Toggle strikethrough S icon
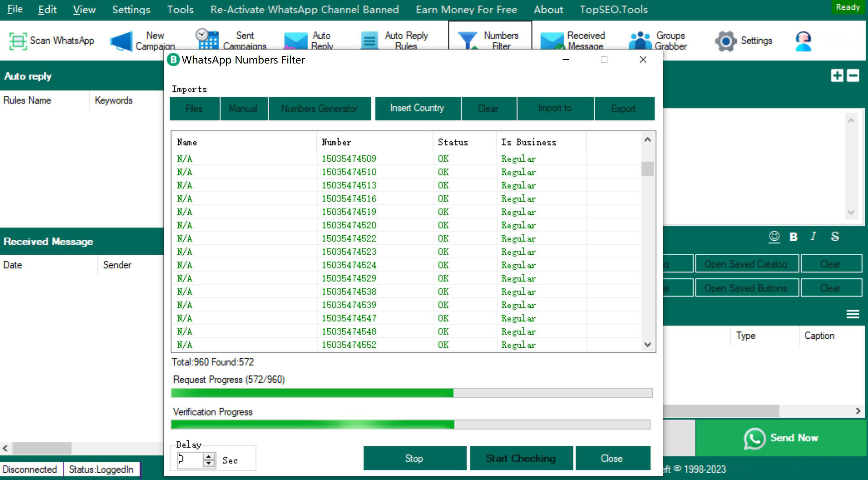This screenshot has width=868, height=480. (835, 236)
